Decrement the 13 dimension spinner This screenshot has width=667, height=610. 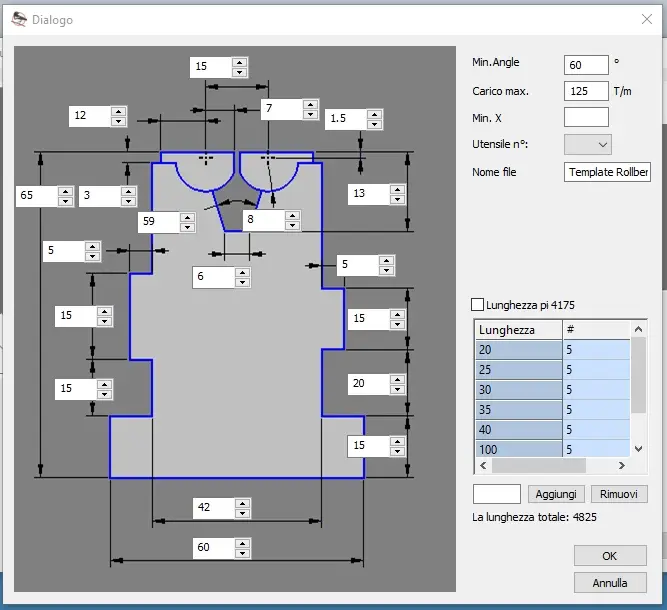click(397, 199)
